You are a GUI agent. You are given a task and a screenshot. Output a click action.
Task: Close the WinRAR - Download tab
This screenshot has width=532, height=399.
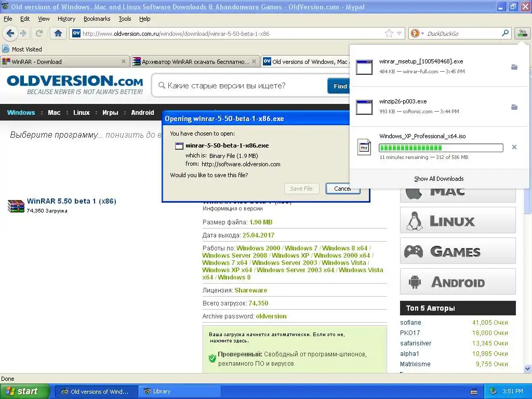click(x=124, y=61)
